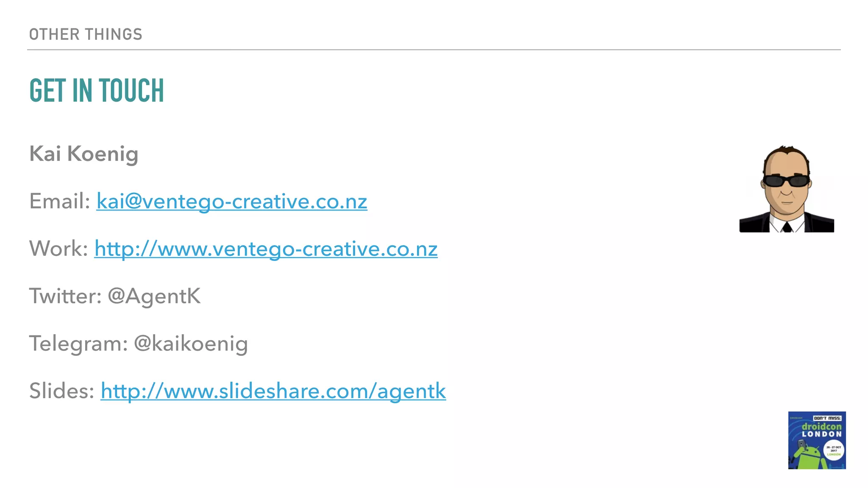
Task: Click the Twitter: label
Action: pyautogui.click(x=65, y=296)
